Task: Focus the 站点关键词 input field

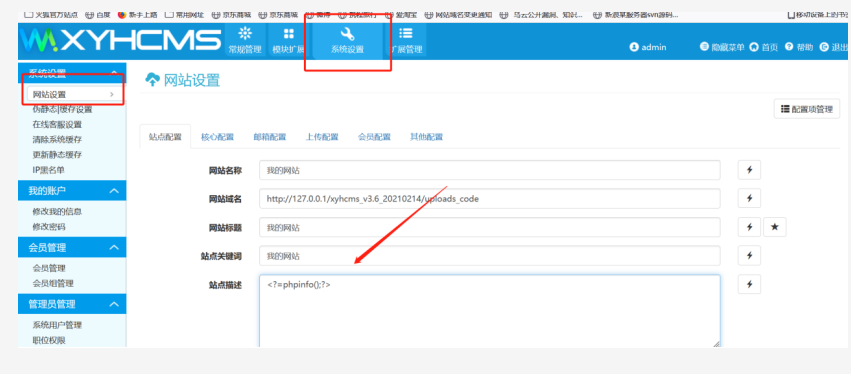Action: coord(490,256)
